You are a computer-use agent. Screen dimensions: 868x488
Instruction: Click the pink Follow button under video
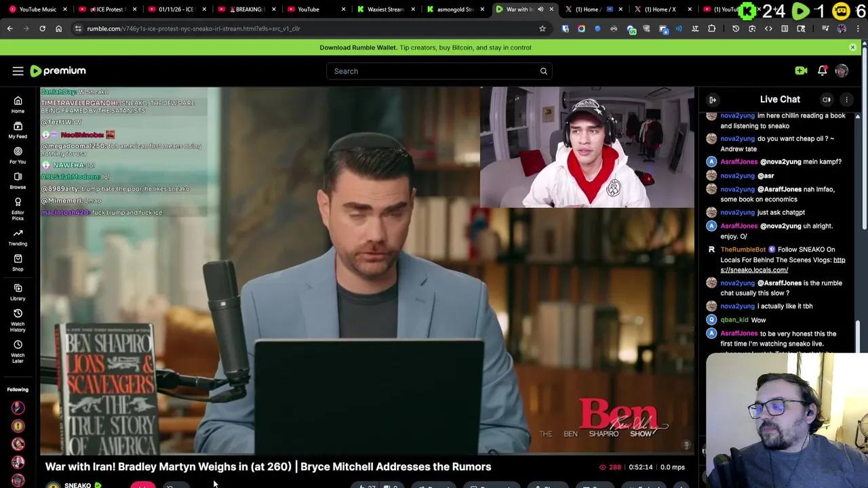[142, 485]
